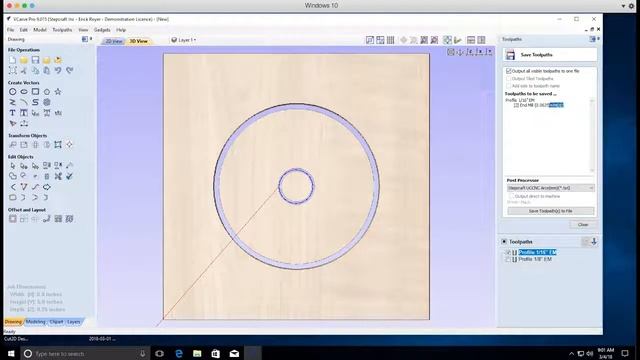Select the Draw Rectangle tool
The image size is (640, 360).
pos(36,92)
